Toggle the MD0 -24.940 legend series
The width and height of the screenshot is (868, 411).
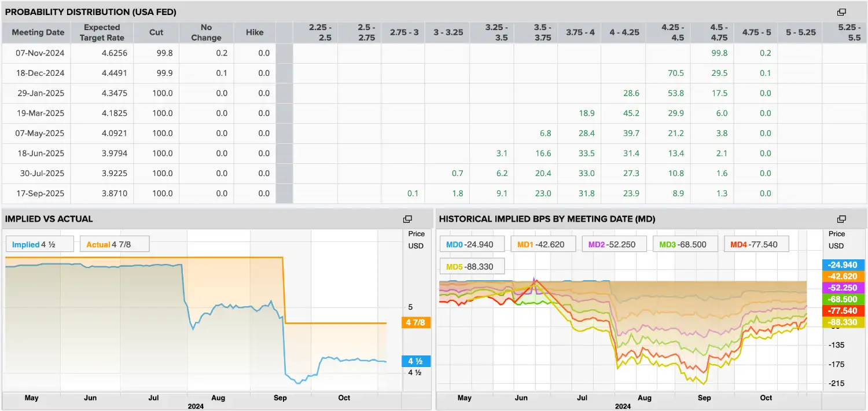click(473, 244)
